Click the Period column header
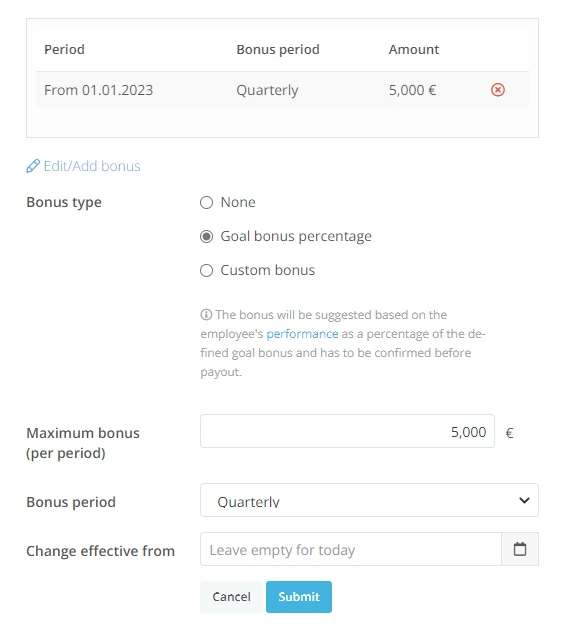The image size is (568, 636). point(65,49)
